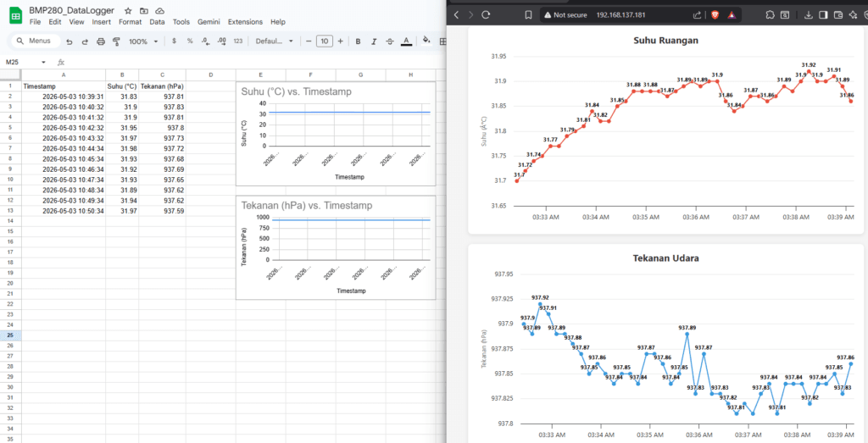This screenshot has height=443, width=868.
Task: Select the Suhu (°C) vs. Timestamp chart
Action: tap(336, 134)
